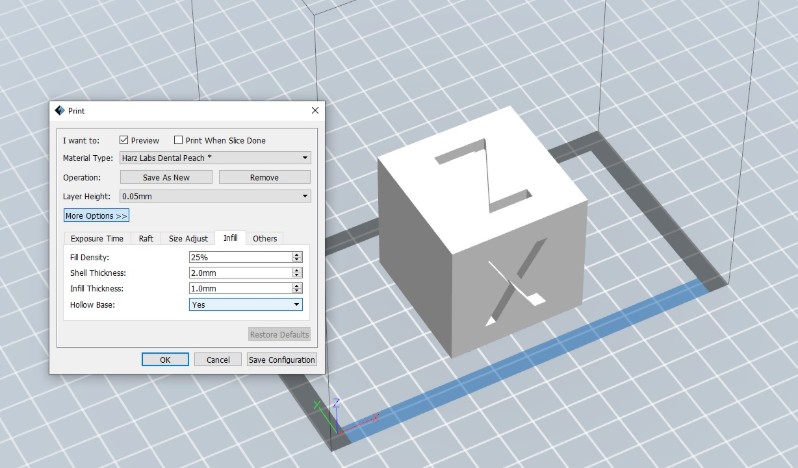Screen dimensions: 798x468
Task: Switch to the Raft tab
Action: coord(146,239)
